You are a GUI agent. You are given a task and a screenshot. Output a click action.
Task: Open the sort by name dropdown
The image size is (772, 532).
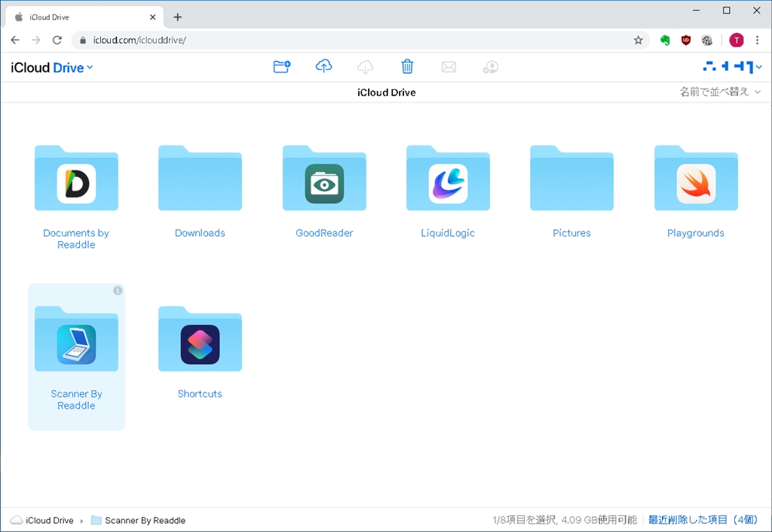[x=720, y=91]
